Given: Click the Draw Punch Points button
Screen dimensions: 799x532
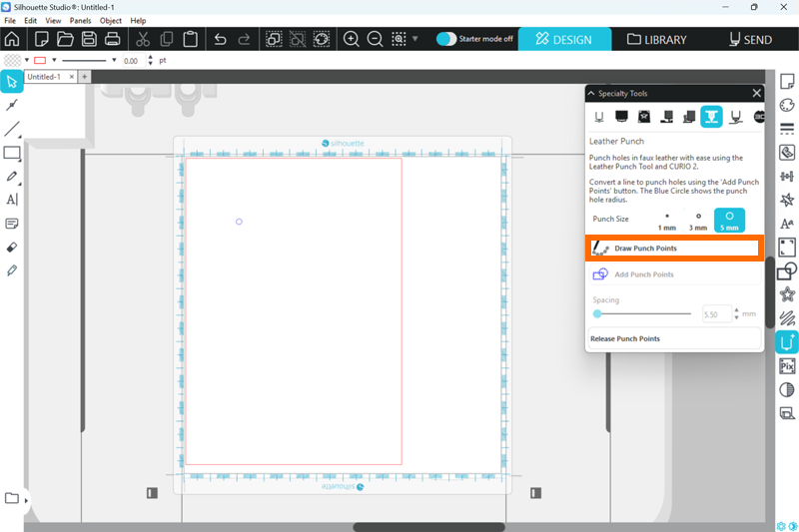Looking at the screenshot, I should [x=674, y=248].
